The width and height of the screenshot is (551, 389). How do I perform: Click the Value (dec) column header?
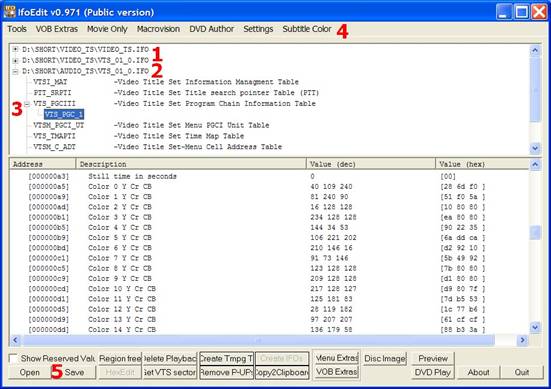point(371,164)
